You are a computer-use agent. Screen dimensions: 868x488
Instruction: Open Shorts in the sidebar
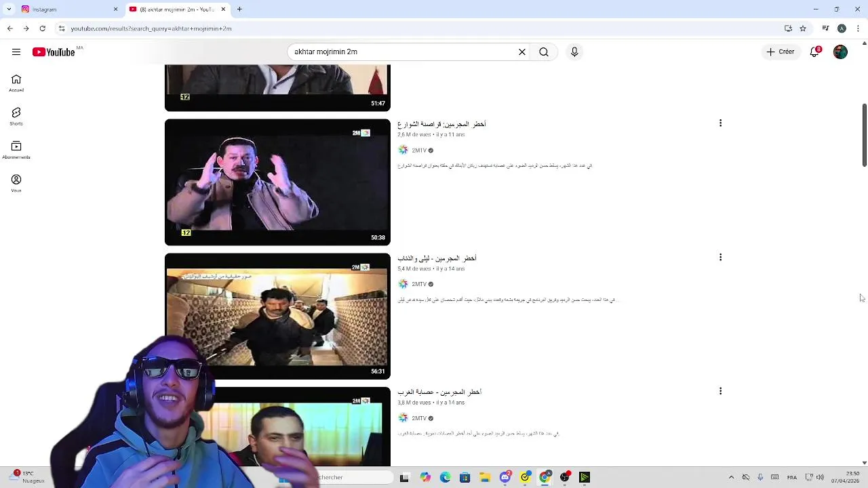16,117
